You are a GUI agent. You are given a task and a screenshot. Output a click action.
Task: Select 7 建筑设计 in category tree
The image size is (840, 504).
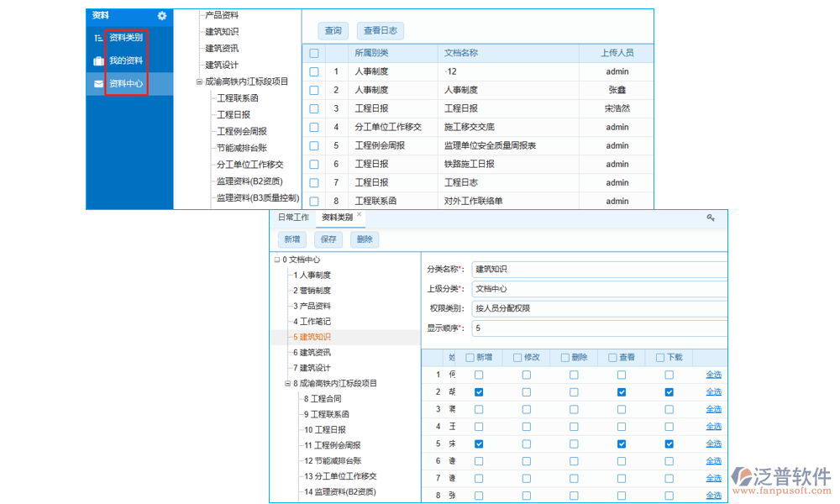(x=312, y=369)
